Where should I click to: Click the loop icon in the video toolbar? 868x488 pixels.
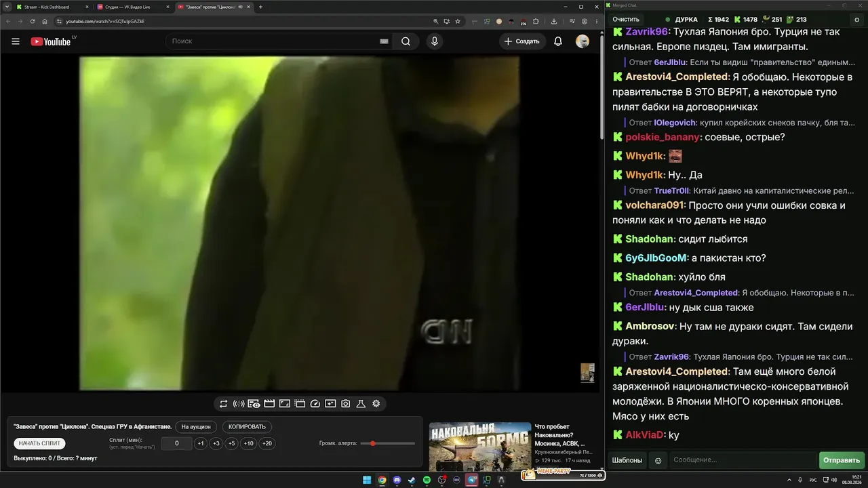[x=223, y=404]
